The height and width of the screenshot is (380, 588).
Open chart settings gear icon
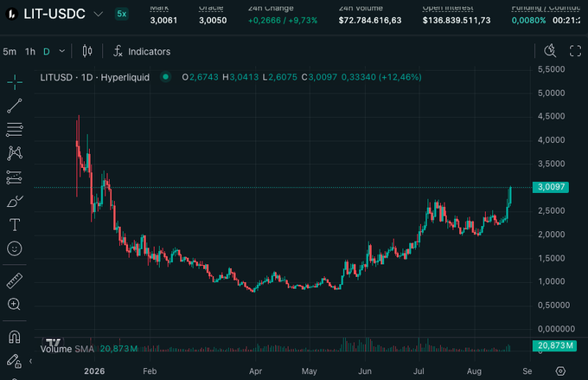[560, 371]
